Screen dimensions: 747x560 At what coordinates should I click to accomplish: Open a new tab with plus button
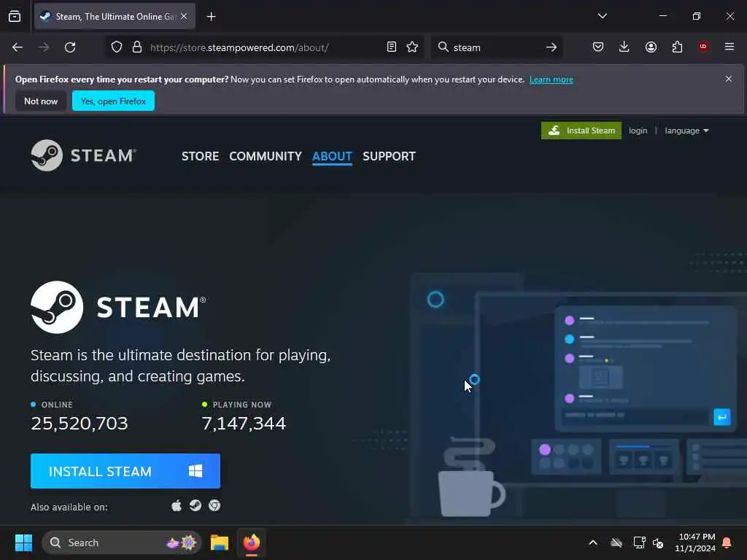coord(211,17)
